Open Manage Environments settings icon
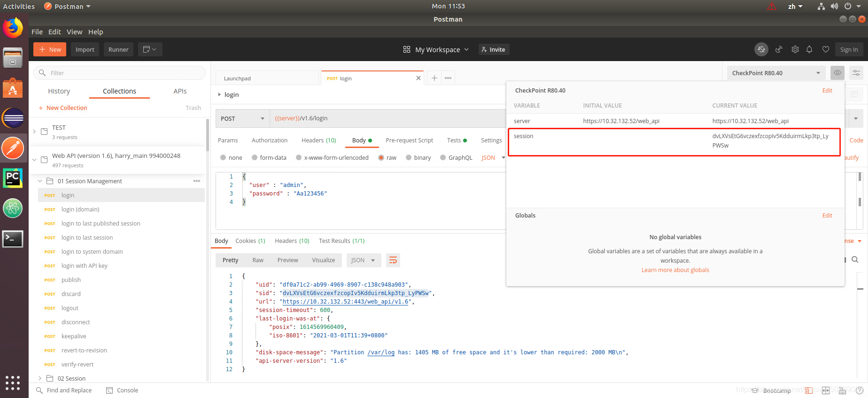 pyautogui.click(x=856, y=73)
